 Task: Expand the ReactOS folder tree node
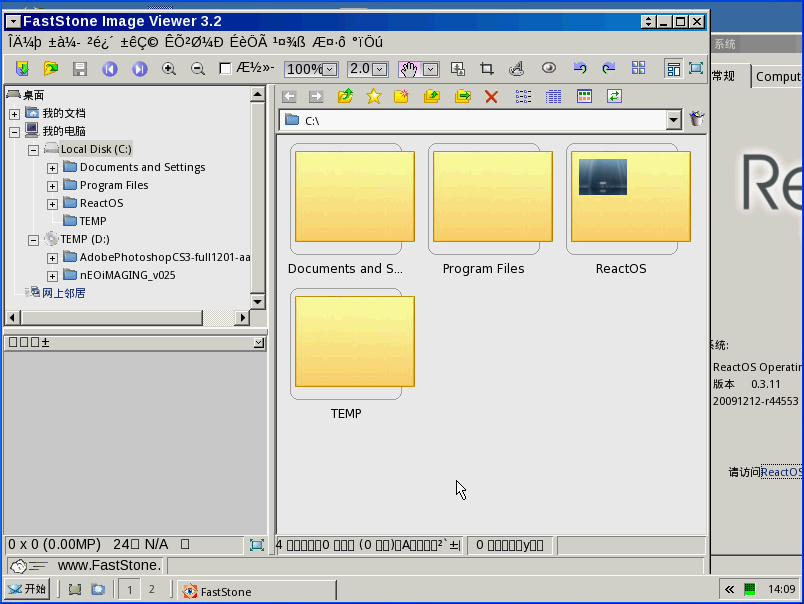52,204
